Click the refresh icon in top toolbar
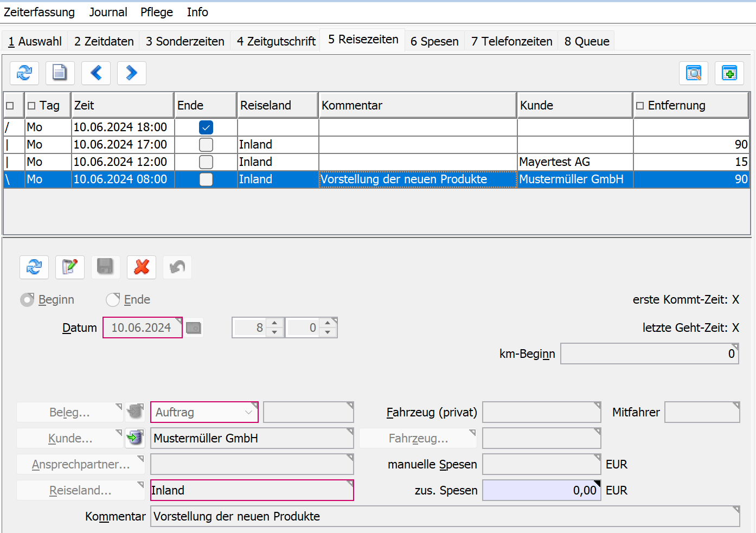756x533 pixels. pos(24,73)
